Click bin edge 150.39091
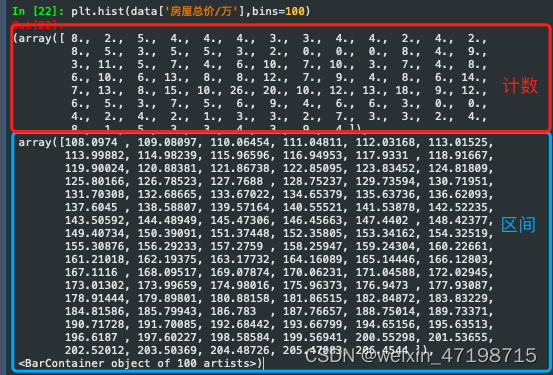Viewport: 553px width, 375px height. 167,234
